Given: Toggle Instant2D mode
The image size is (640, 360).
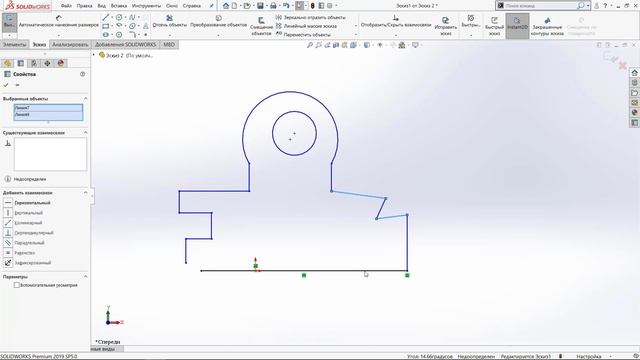Looking at the screenshot, I should tap(517, 25).
